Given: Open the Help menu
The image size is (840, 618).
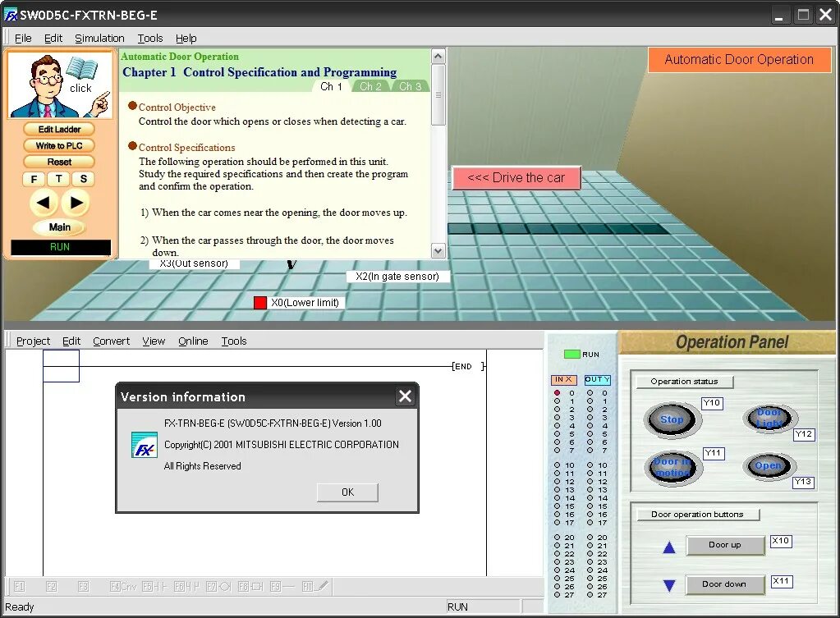Looking at the screenshot, I should point(186,38).
